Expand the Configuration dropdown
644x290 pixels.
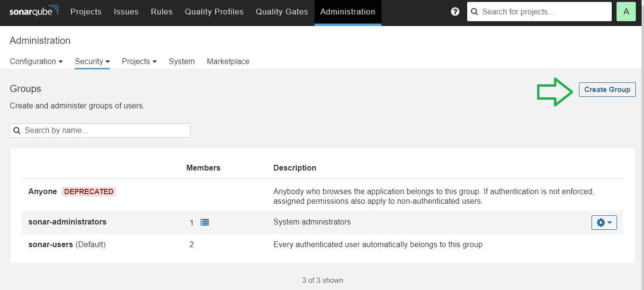pyautogui.click(x=36, y=61)
